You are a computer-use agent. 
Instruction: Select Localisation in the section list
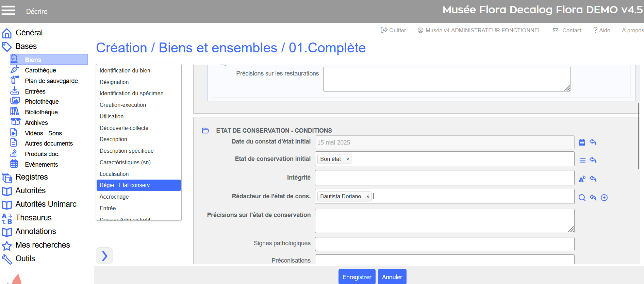pyautogui.click(x=114, y=174)
